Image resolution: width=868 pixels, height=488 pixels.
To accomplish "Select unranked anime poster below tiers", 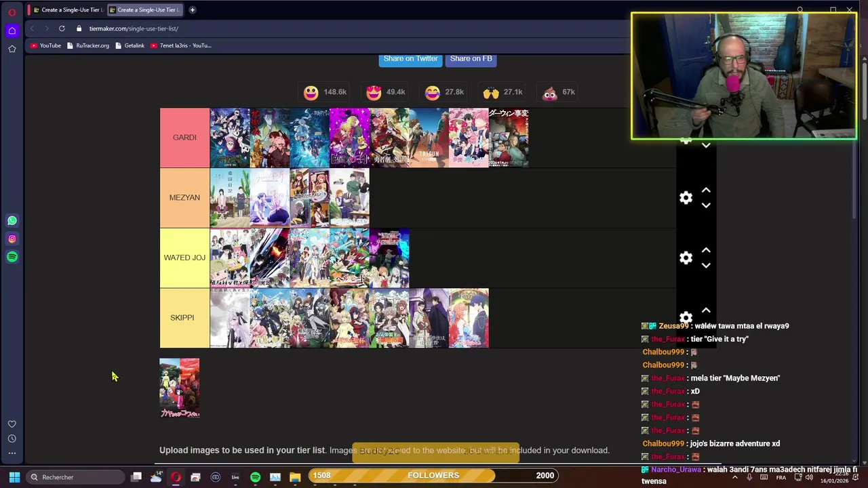I will pyautogui.click(x=179, y=388).
